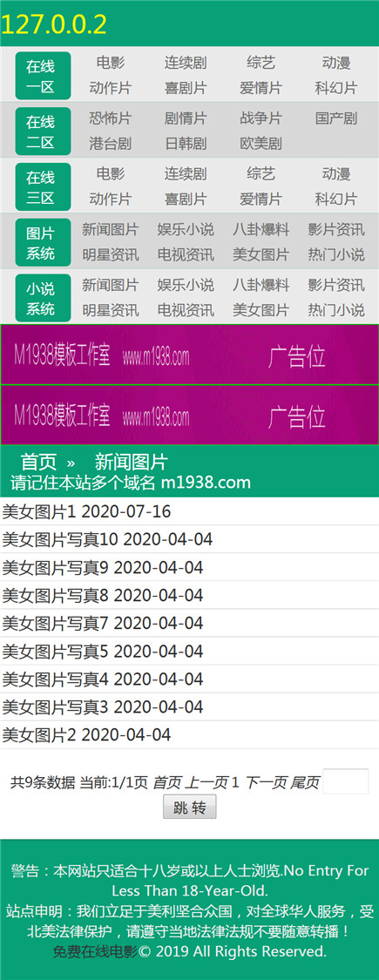This screenshot has height=980, width=379.
Task: Open the 图片系统 green category button
Action: tap(43, 242)
